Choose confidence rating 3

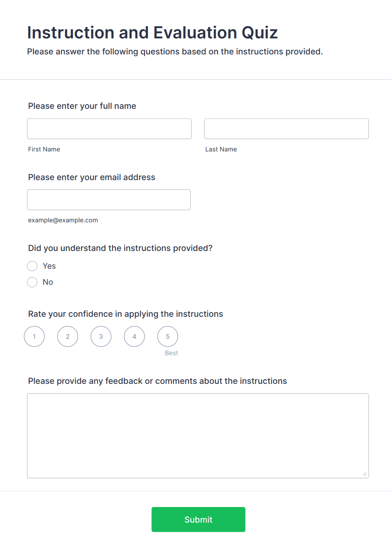(101, 337)
